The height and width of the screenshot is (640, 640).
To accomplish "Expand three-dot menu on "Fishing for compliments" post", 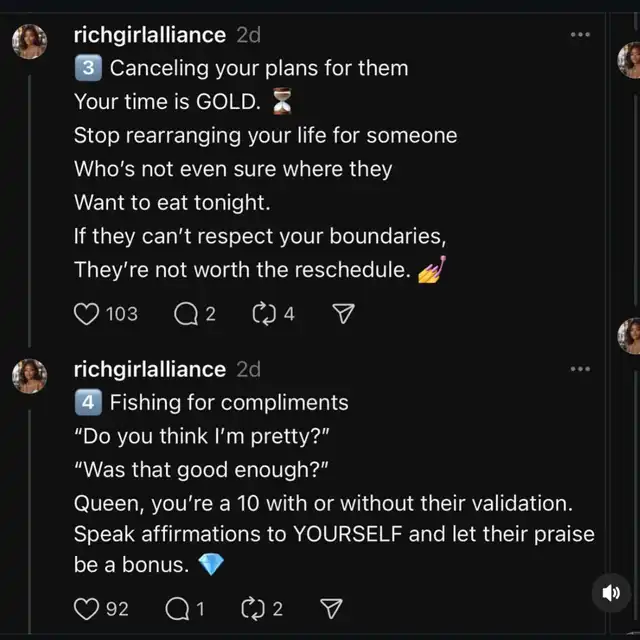I will [x=580, y=369].
